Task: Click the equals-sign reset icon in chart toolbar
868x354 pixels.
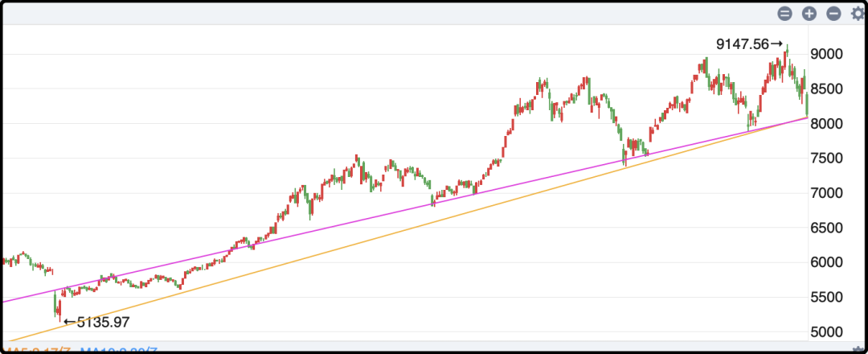Action: (785, 14)
